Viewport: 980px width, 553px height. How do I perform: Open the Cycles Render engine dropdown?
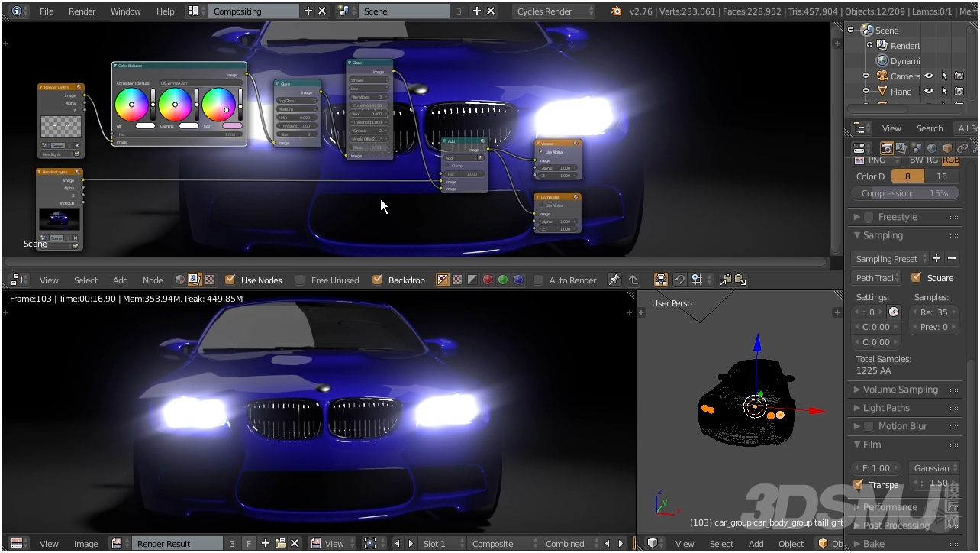point(553,11)
